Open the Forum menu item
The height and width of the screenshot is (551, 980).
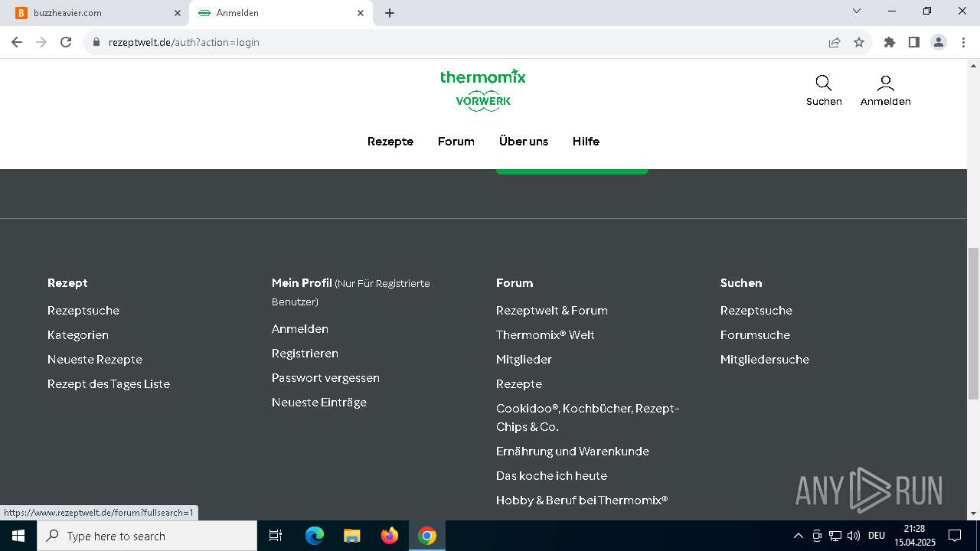[x=456, y=142]
